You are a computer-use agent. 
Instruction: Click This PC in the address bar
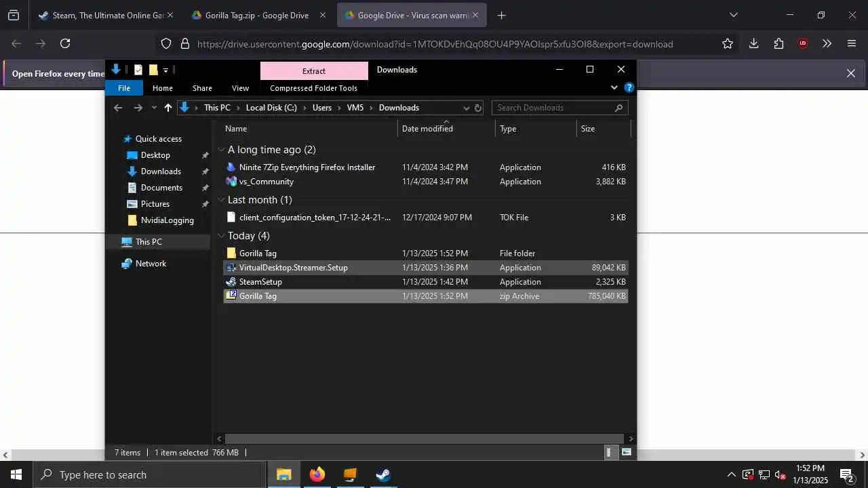tap(217, 108)
